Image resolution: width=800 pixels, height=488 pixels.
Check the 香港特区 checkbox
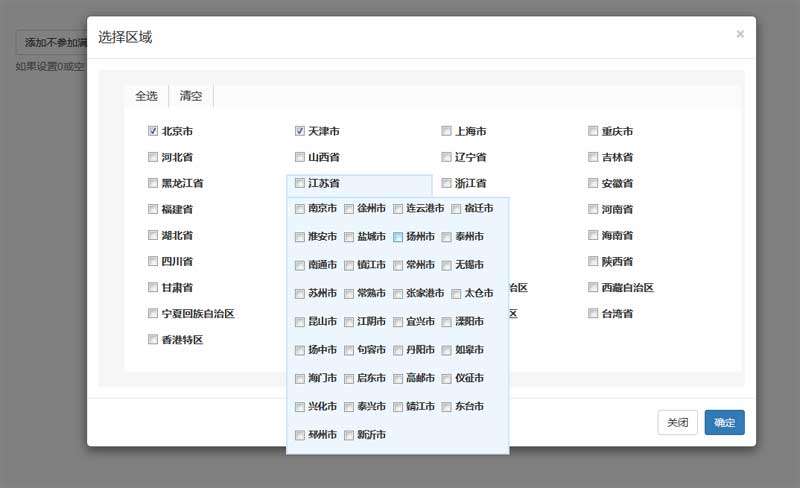(x=153, y=340)
